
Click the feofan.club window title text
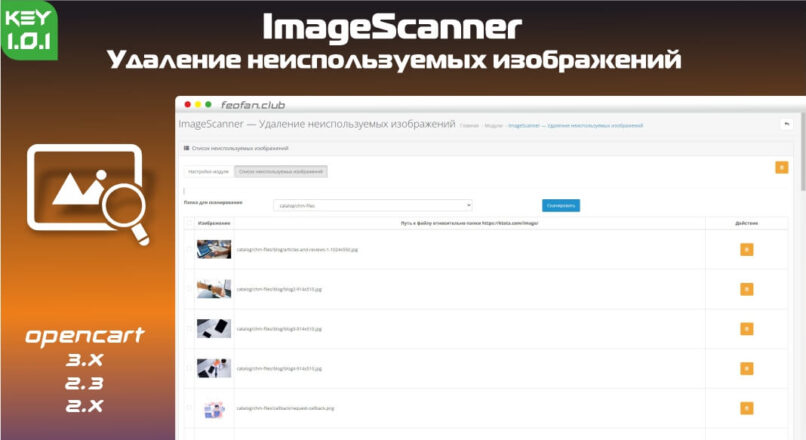tap(252, 105)
